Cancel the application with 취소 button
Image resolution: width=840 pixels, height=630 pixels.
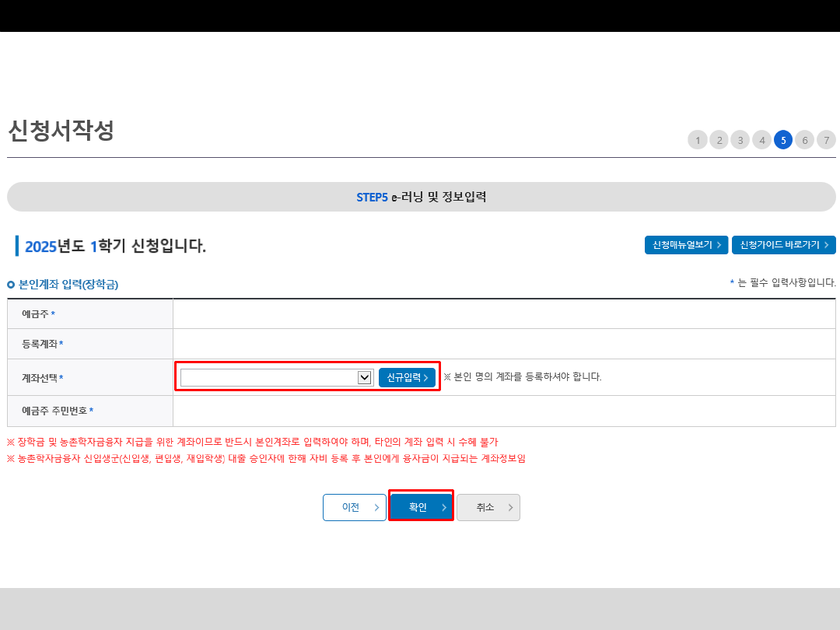488,507
